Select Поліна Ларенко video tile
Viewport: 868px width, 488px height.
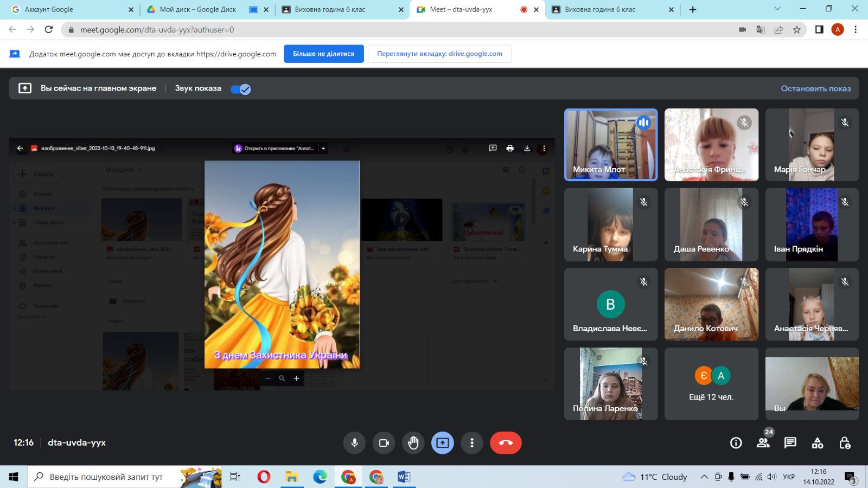pyautogui.click(x=611, y=384)
